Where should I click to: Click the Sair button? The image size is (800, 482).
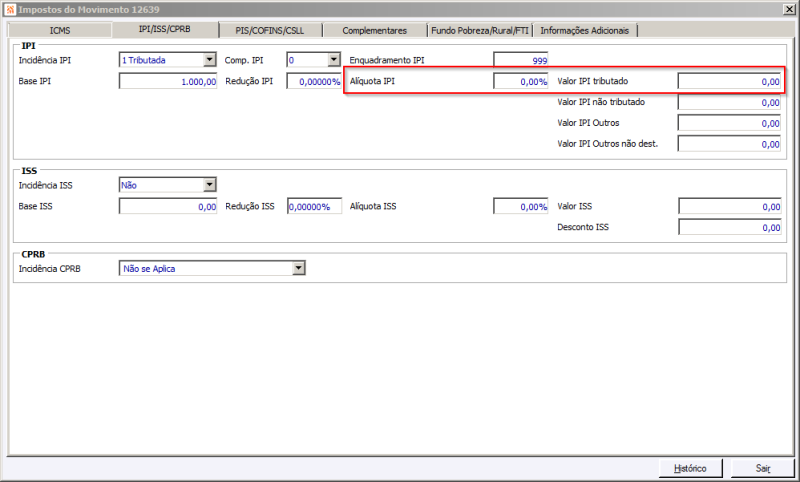pos(763,468)
